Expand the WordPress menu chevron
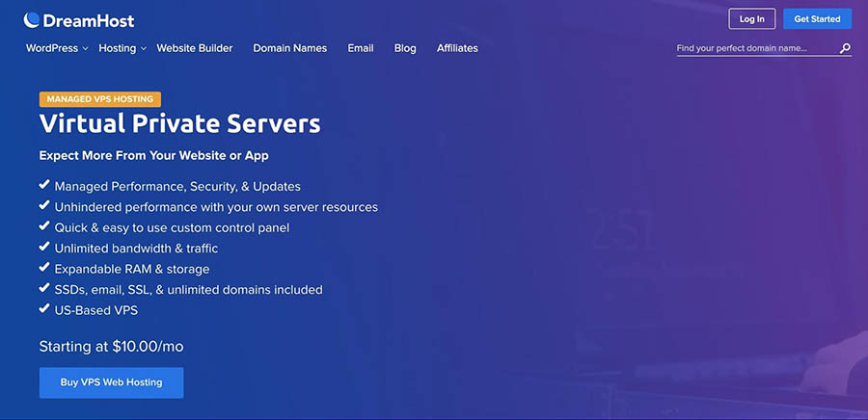 85,48
